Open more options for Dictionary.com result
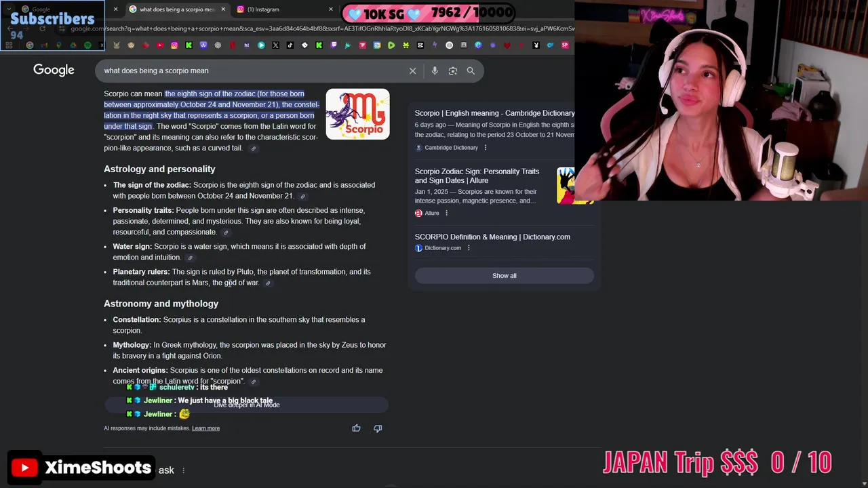 tap(469, 248)
